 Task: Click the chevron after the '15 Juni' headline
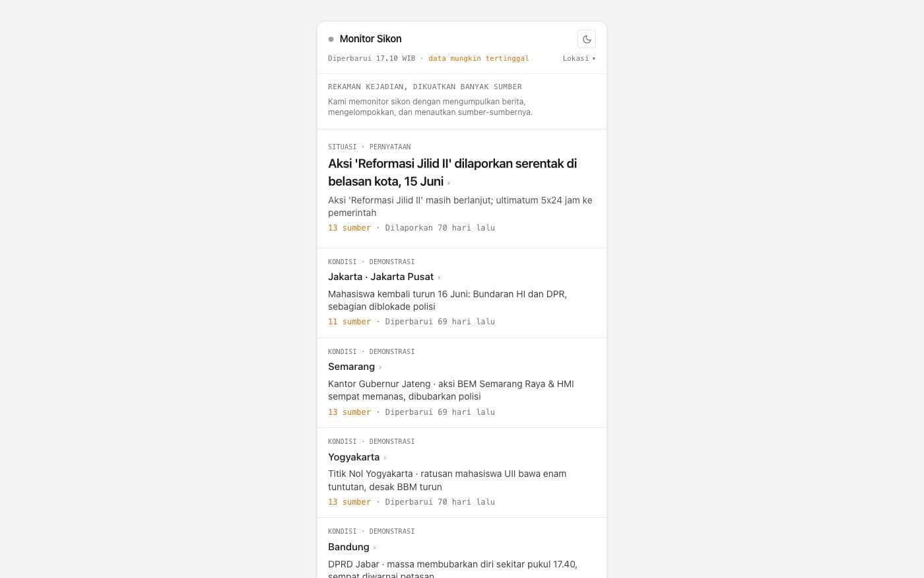click(x=449, y=183)
